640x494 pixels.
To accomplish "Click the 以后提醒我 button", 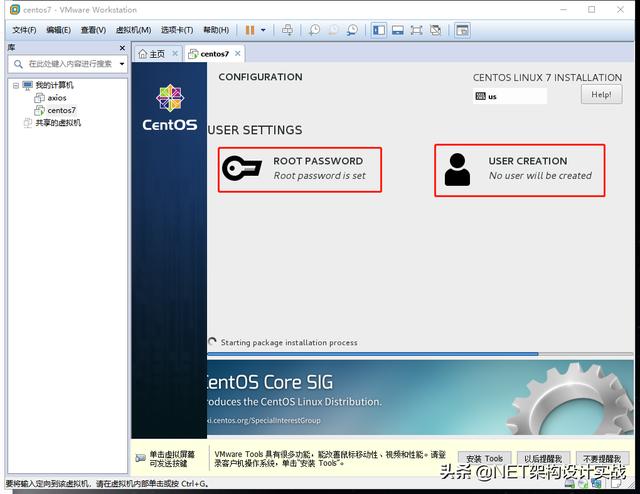I will tap(543, 459).
